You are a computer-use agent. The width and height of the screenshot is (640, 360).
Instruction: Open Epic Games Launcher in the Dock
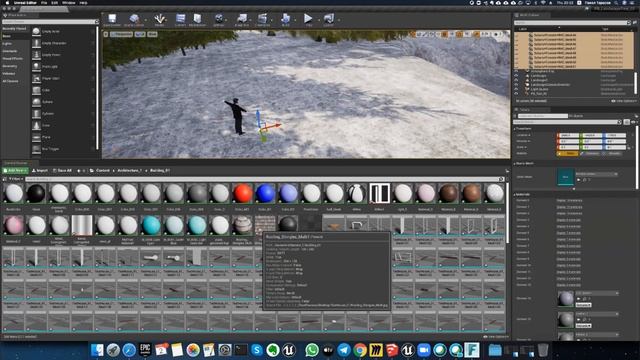(x=145, y=350)
